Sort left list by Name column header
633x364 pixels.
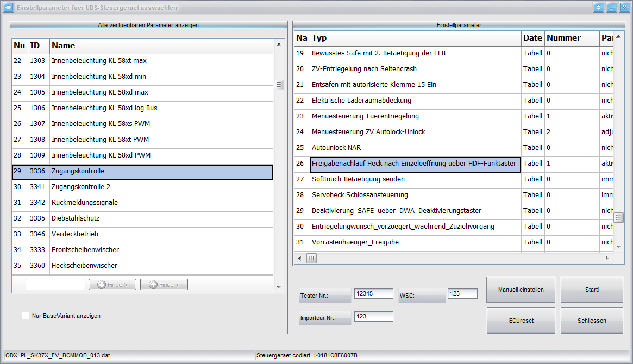coord(161,46)
